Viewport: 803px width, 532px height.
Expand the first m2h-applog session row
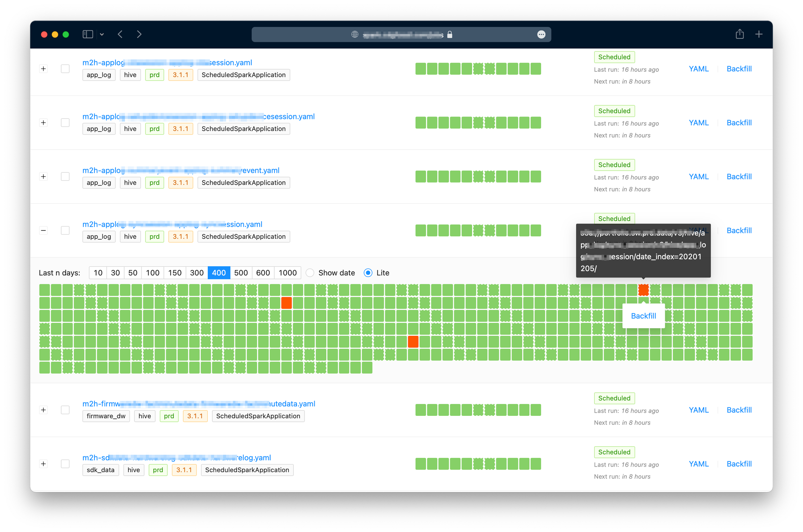pos(43,69)
